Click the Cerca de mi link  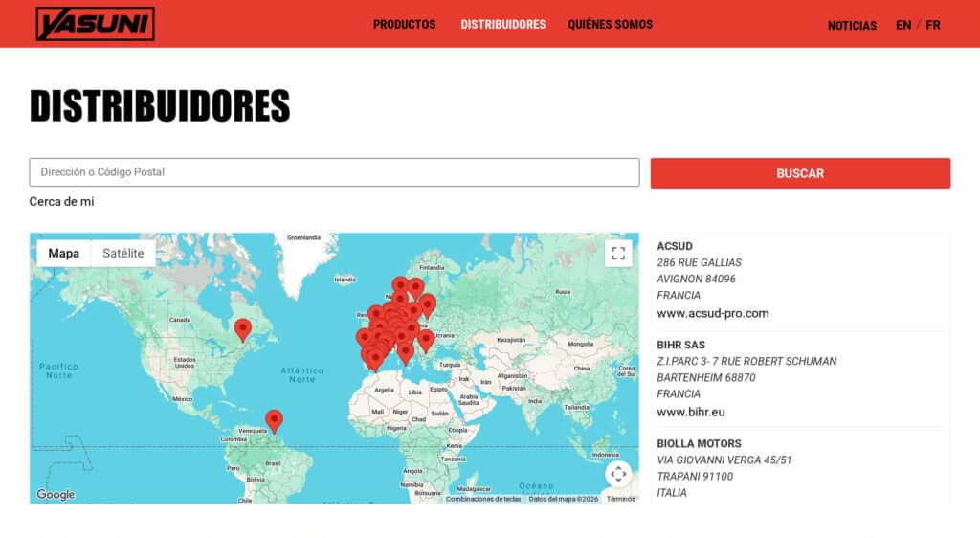tap(61, 202)
